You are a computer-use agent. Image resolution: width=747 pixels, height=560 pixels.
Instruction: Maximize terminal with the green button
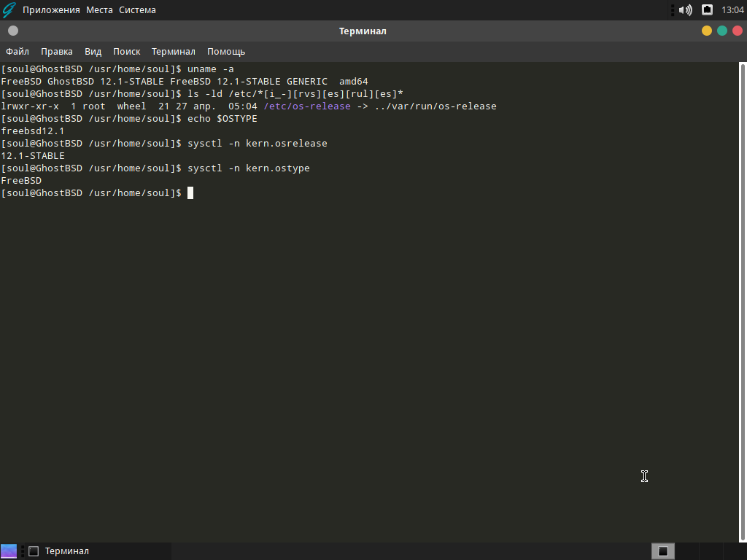[x=722, y=31]
